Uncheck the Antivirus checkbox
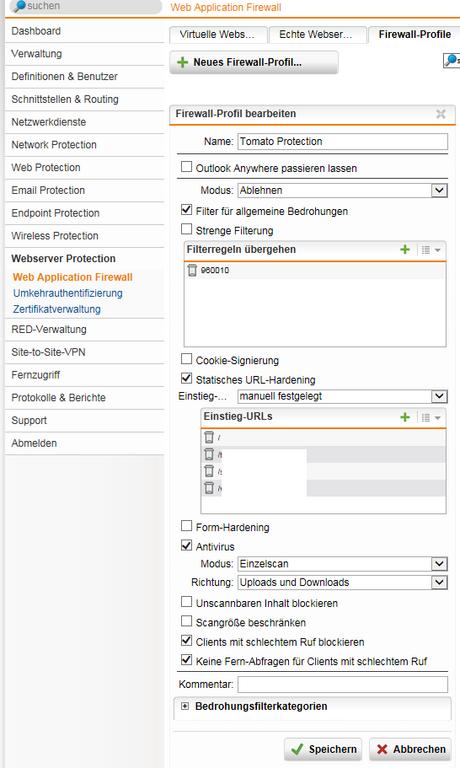 [186, 545]
